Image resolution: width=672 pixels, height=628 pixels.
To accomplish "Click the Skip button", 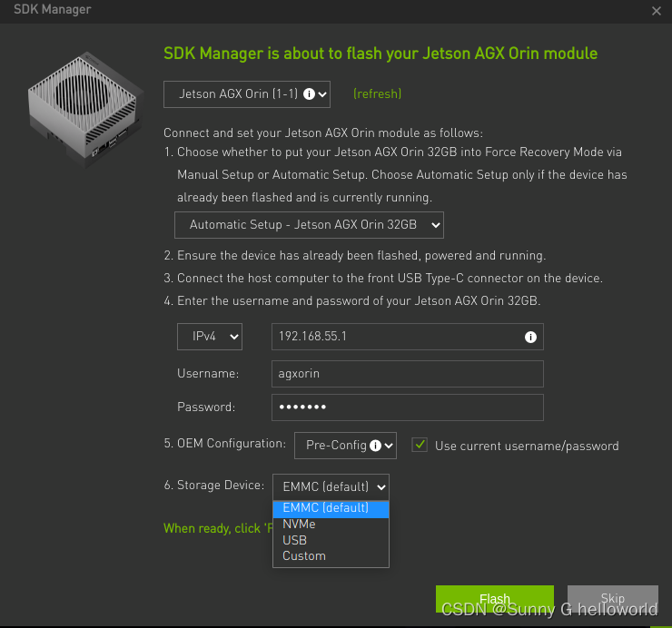I will [613, 599].
